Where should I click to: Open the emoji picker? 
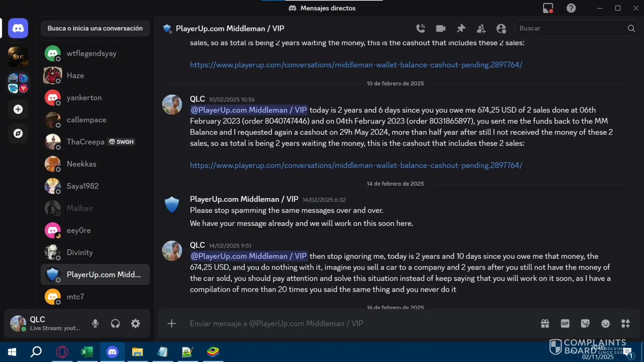[605, 323]
